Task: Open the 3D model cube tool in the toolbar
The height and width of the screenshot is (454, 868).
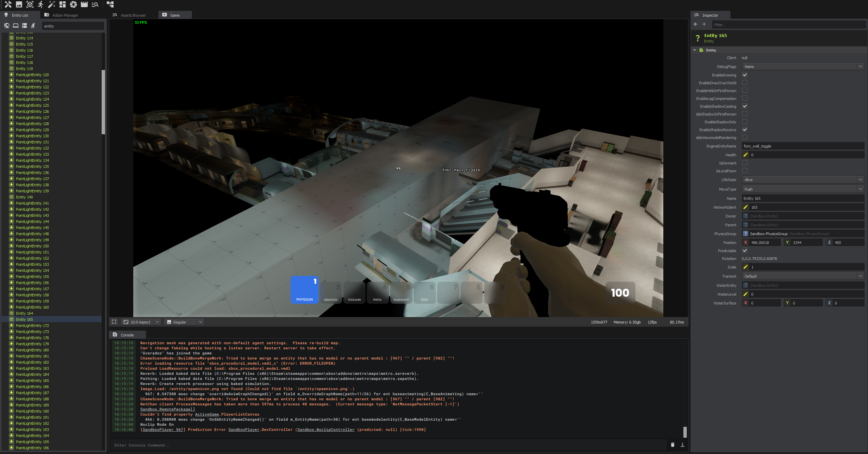Action: pyautogui.click(x=30, y=4)
